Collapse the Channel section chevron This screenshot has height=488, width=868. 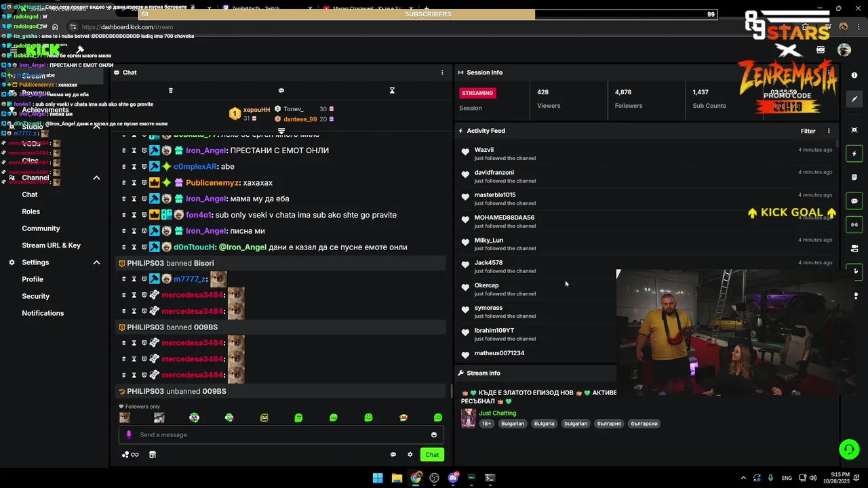pyautogui.click(x=96, y=178)
